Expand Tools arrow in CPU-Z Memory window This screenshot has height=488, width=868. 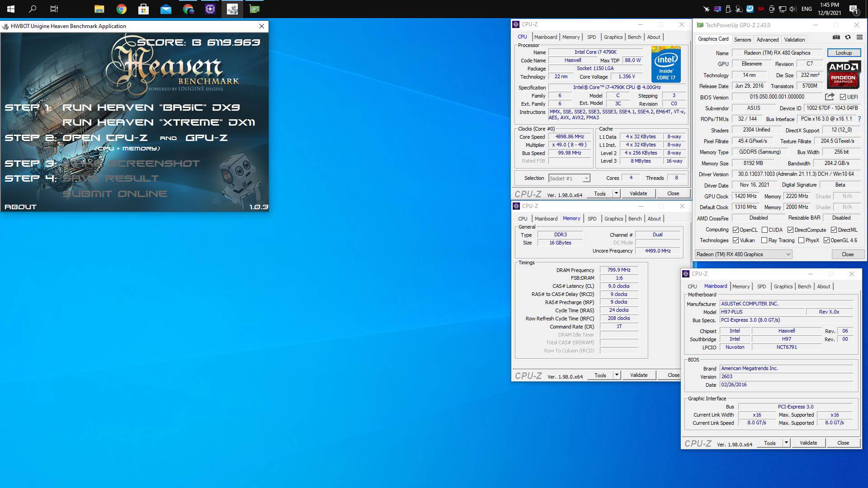pyautogui.click(x=617, y=375)
